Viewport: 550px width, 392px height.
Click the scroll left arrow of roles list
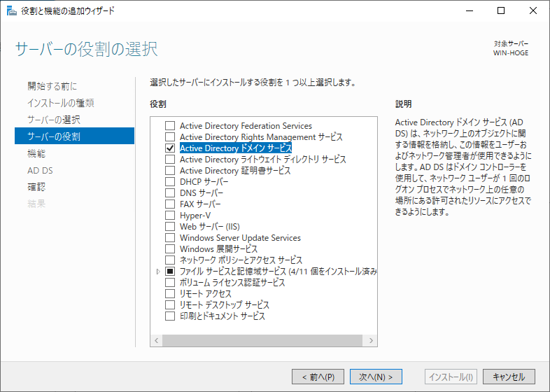tap(157, 340)
